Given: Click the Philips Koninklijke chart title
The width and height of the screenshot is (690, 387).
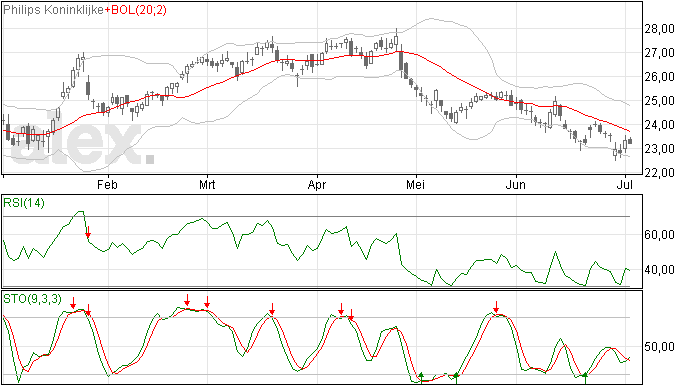Looking at the screenshot, I should (x=54, y=10).
